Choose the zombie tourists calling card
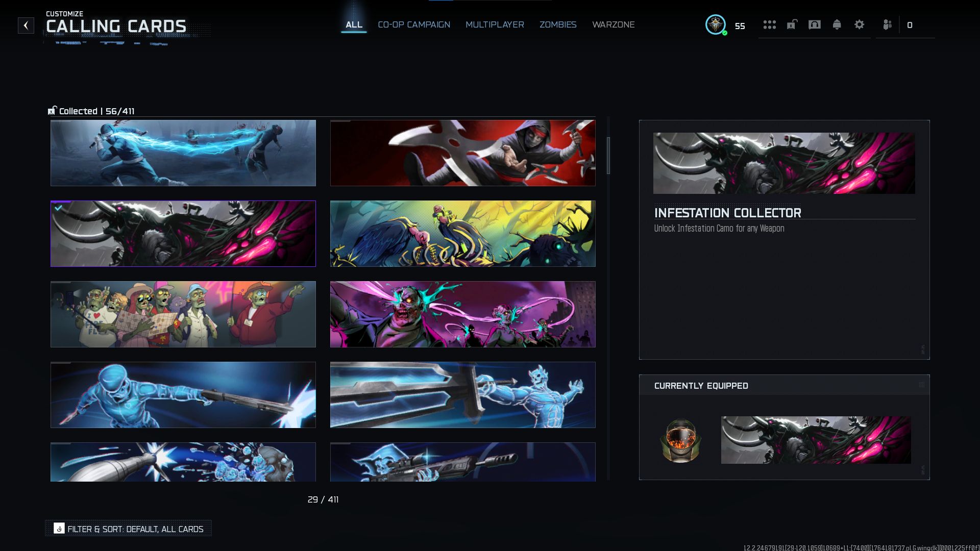The width and height of the screenshot is (980, 551). click(x=183, y=314)
